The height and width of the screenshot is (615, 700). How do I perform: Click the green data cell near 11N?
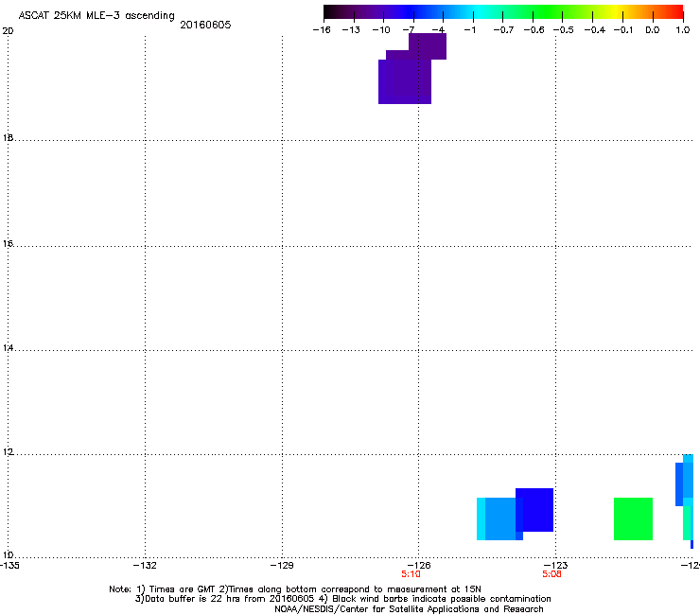point(633,518)
